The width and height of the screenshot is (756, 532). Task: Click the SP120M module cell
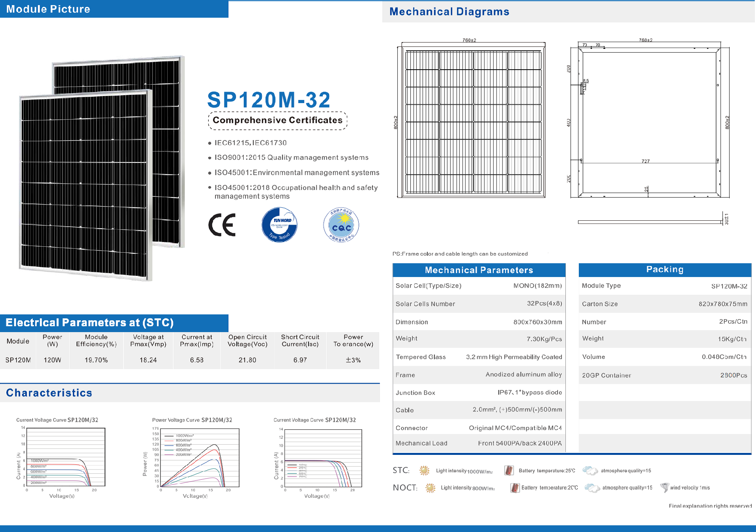pos(18,360)
